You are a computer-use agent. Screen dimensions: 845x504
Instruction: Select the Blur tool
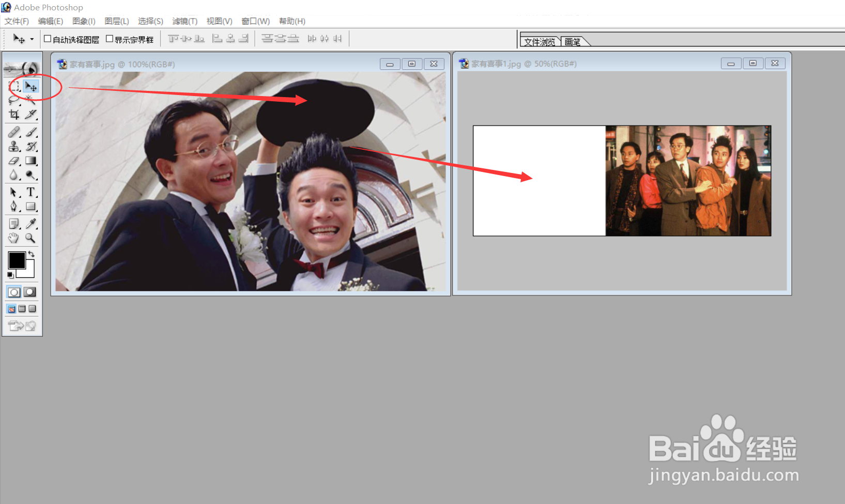[x=14, y=175]
